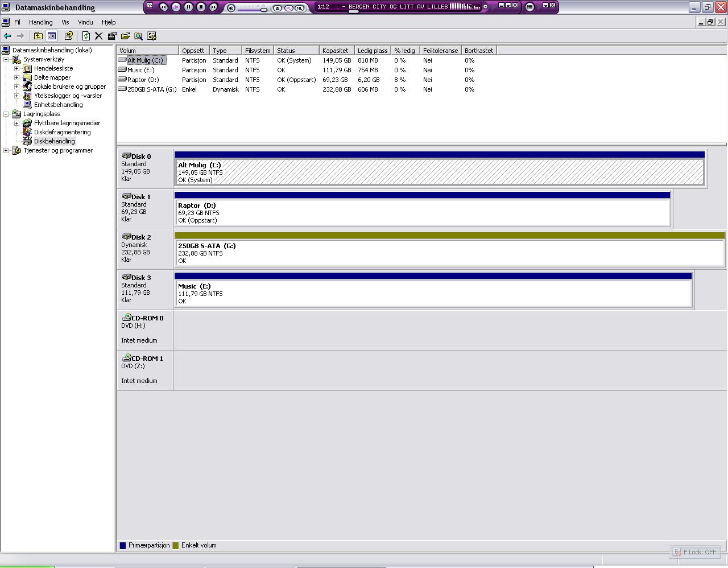Select Raptor (D:) volume row
This screenshot has height=568, width=728.
click(x=307, y=80)
